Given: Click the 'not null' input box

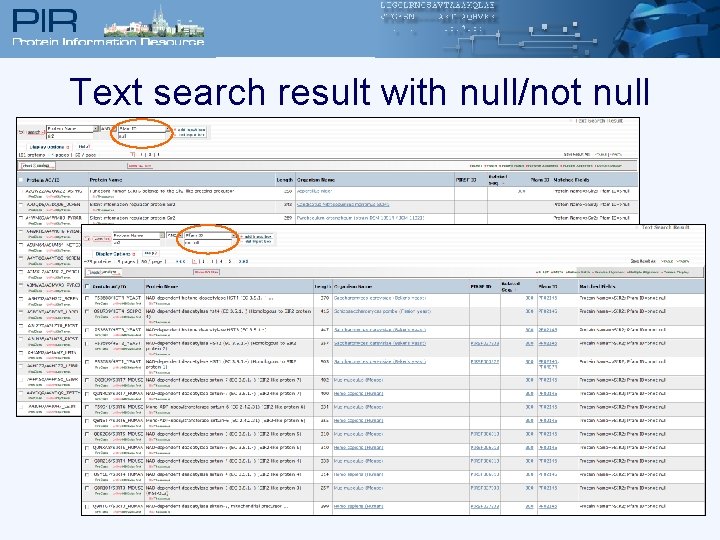Looking at the screenshot, I should point(208,242).
